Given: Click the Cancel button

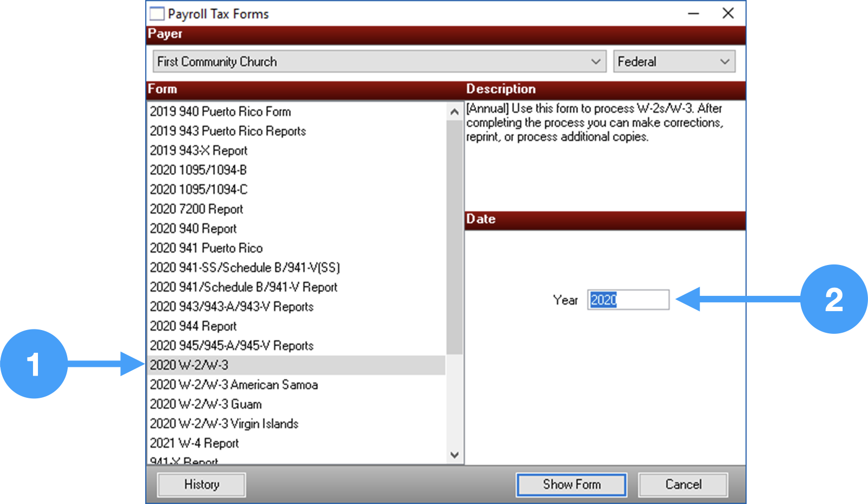Looking at the screenshot, I should tap(683, 484).
